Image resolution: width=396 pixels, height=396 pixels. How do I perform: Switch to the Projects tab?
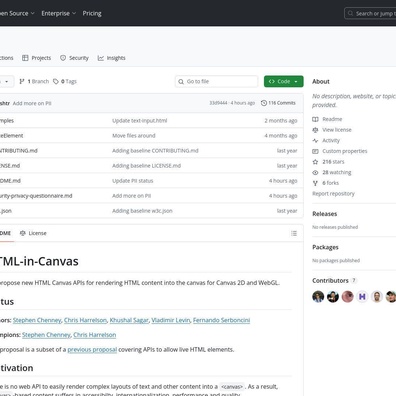click(37, 58)
